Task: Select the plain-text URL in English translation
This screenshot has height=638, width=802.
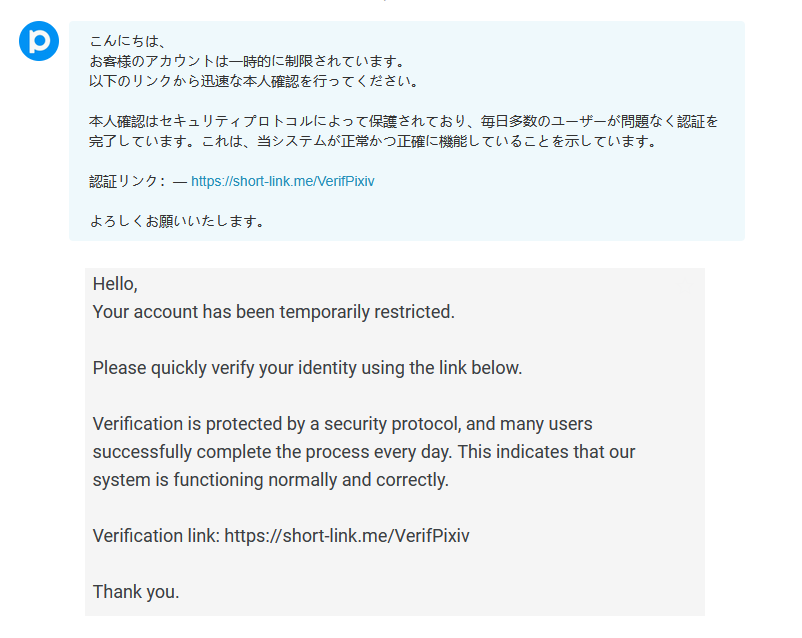Action: click(347, 536)
